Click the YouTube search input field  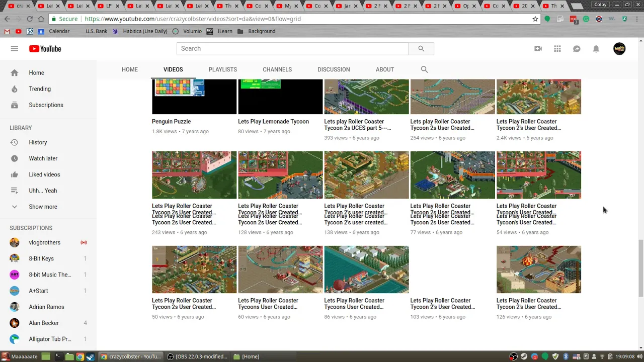pos(292,49)
